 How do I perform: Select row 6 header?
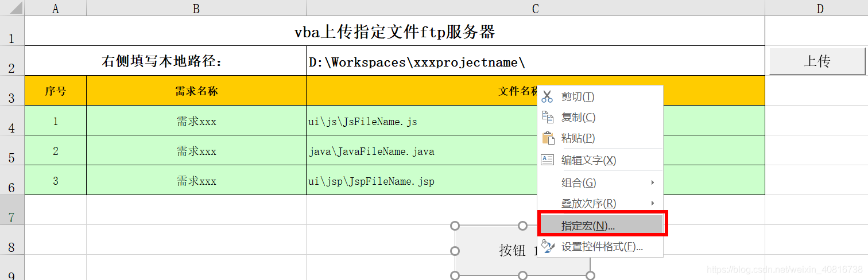pos(12,180)
